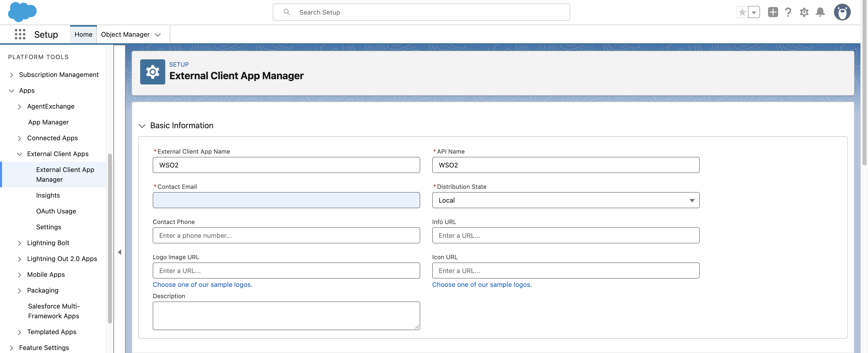
Task: Collapse the Basic Information section
Action: point(142,125)
